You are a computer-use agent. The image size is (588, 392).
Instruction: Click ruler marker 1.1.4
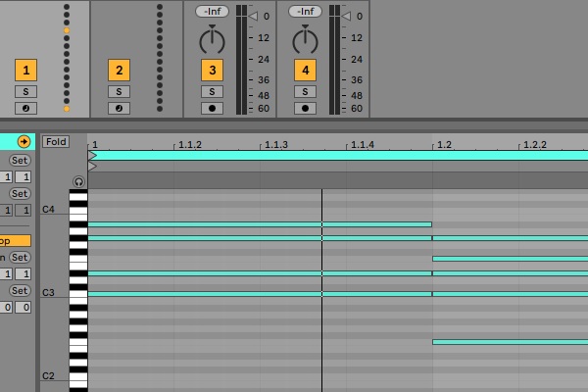363,145
